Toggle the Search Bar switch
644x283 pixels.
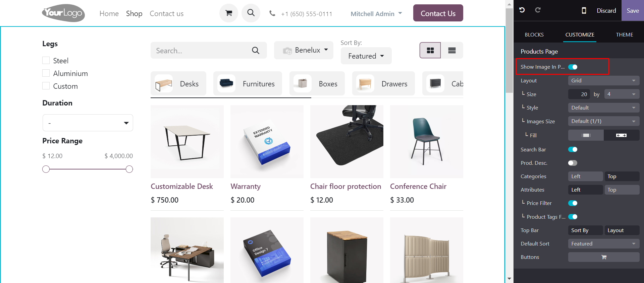tap(573, 149)
